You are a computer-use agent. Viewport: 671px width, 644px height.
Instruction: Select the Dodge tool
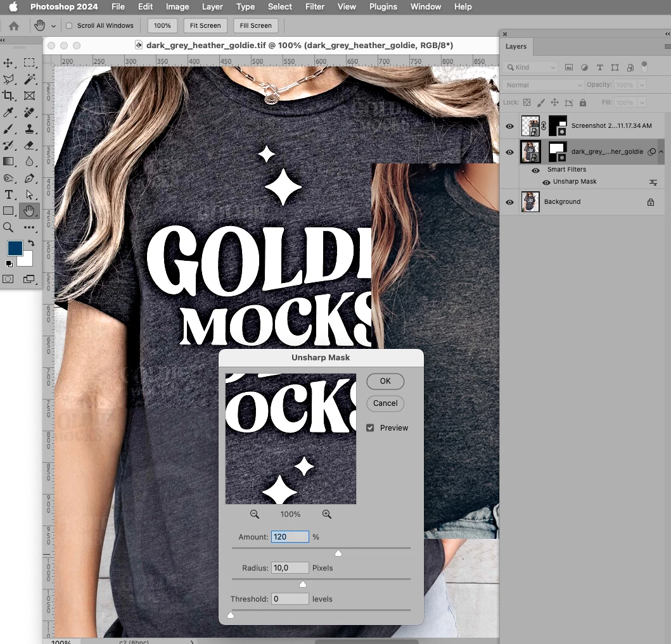tap(8, 179)
